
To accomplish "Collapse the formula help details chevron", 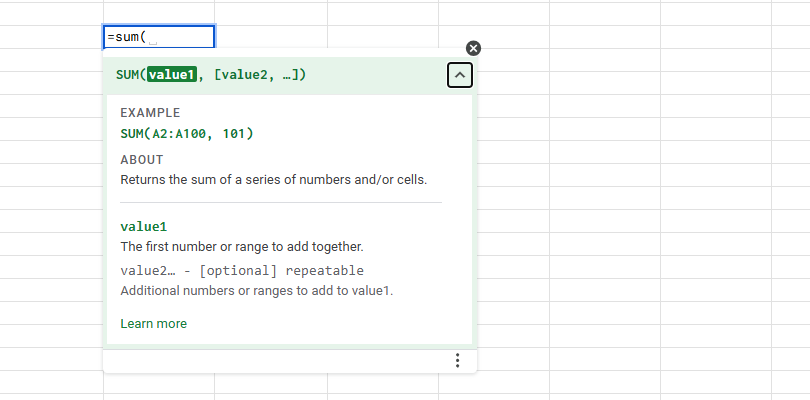I will click(x=460, y=75).
